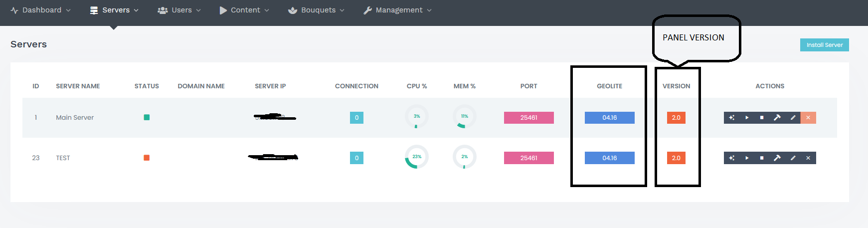This screenshot has height=228, width=868.
Task: Click the 25461 port badge for Main Server
Action: (x=528, y=118)
